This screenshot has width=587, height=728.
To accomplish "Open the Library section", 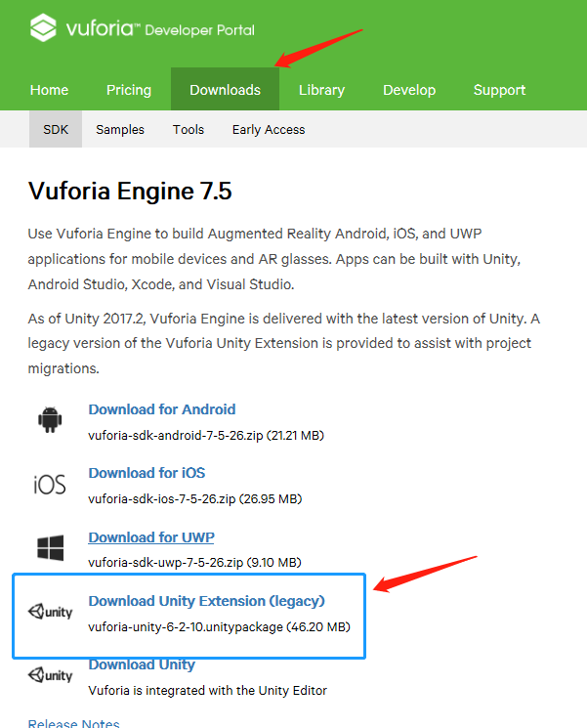I will pos(321,90).
